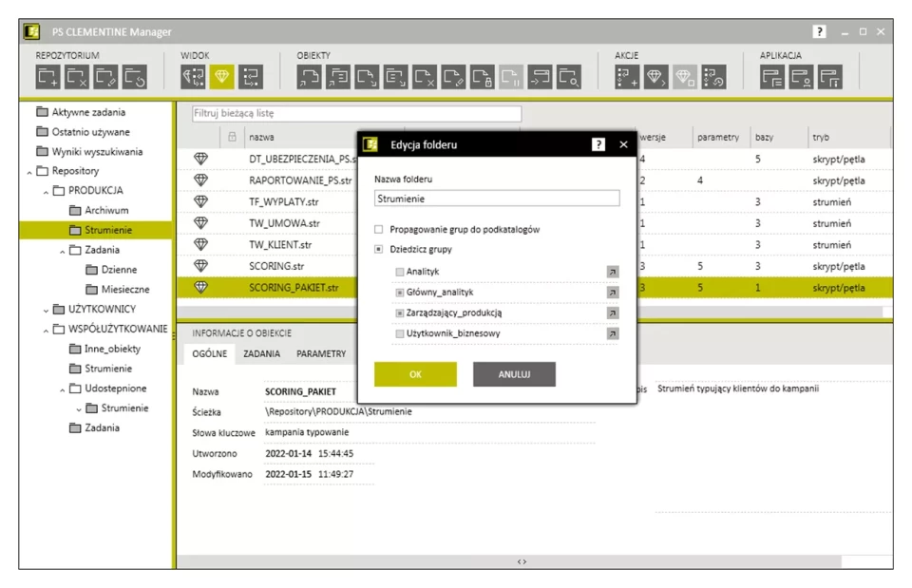Click the Nazwa folderu text field
Screen dimensions: 912x588
496,199
